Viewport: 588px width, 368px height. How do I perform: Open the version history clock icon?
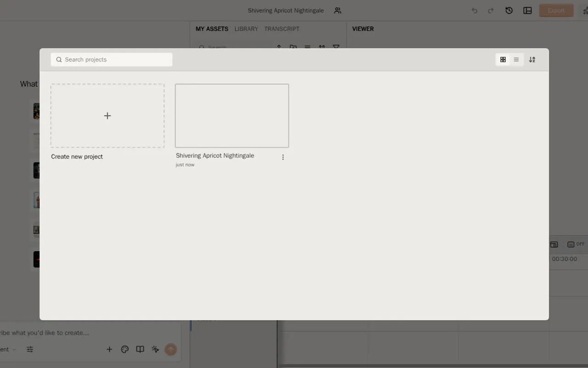coord(509,11)
